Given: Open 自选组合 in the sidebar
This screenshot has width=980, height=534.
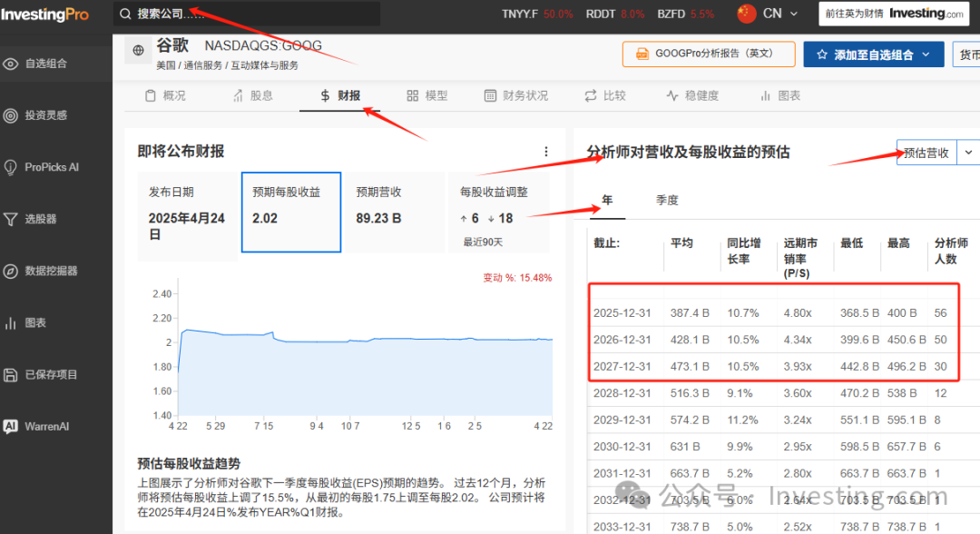Looking at the screenshot, I should tap(56, 64).
